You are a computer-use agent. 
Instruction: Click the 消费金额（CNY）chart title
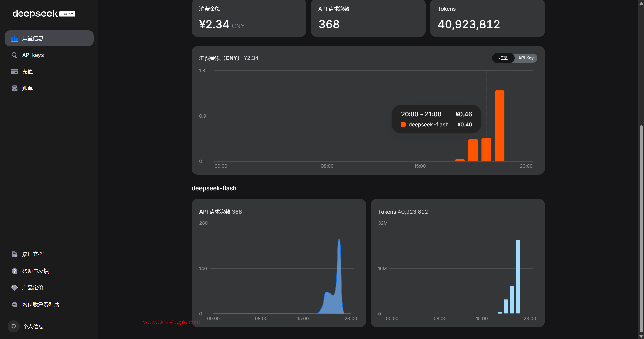pyautogui.click(x=229, y=58)
